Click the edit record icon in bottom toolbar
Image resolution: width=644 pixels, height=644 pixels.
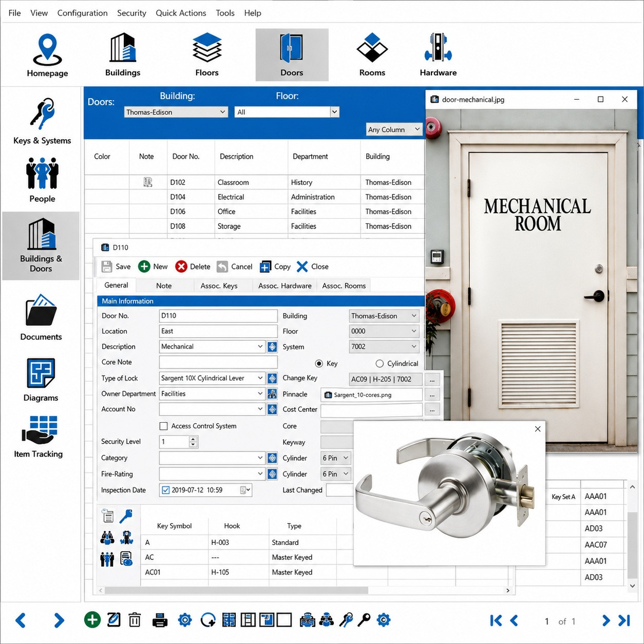(113, 620)
